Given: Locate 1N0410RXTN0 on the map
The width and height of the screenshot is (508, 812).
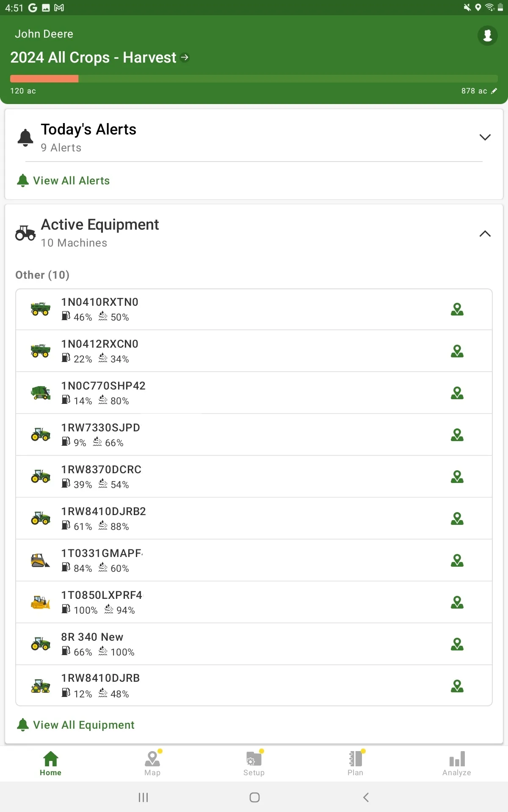Looking at the screenshot, I should tap(457, 310).
